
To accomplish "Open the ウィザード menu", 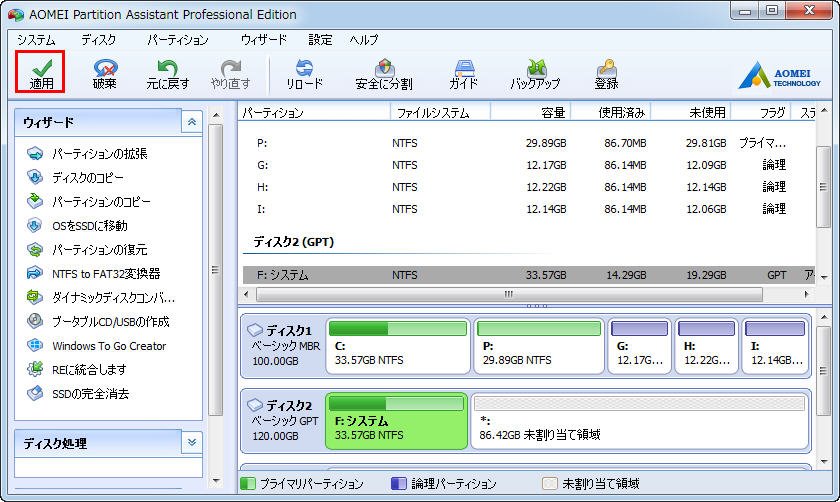I will point(264,40).
